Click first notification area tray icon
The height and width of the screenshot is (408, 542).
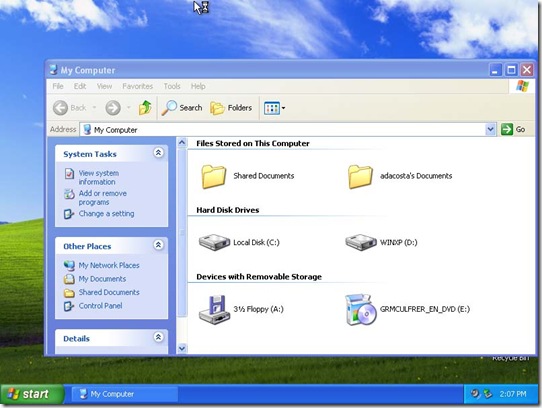click(x=476, y=393)
